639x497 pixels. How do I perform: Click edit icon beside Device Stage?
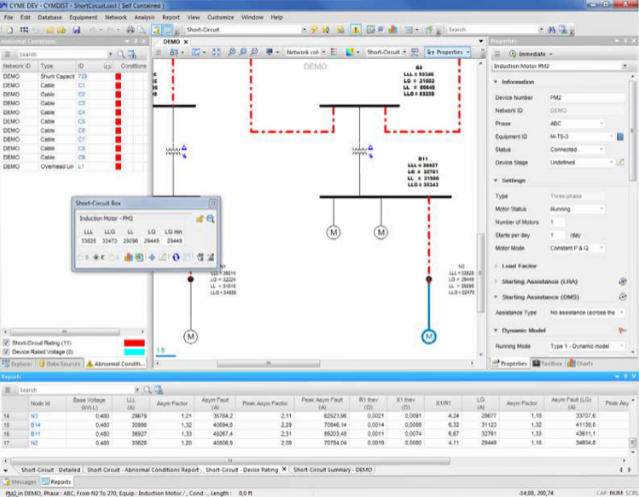click(620, 162)
